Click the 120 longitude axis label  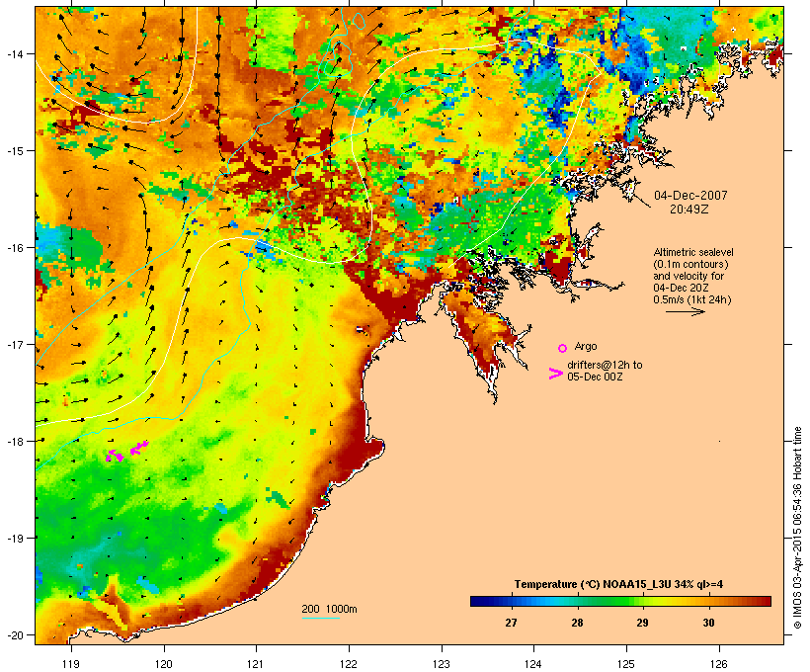coord(164,664)
